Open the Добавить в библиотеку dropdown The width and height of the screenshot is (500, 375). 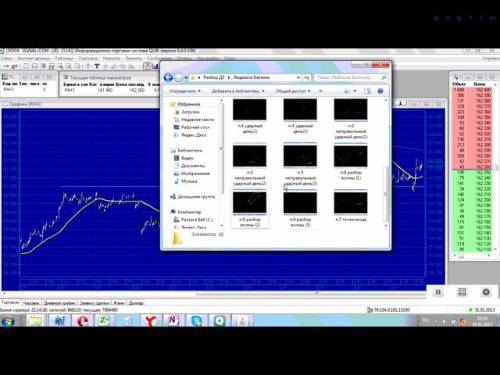(238, 91)
